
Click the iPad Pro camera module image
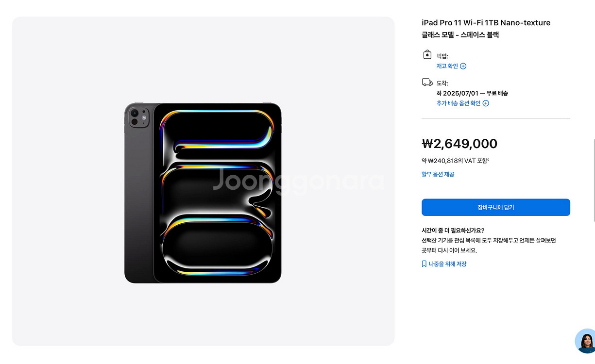139,117
